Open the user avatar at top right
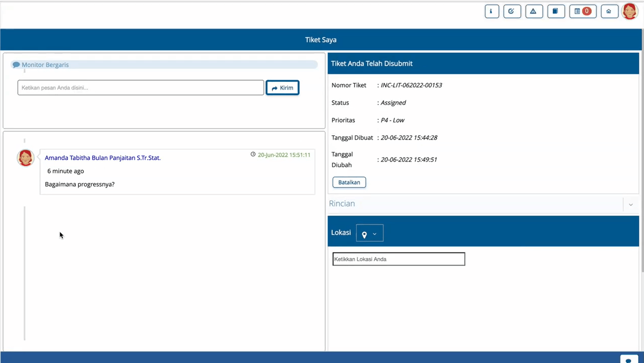The height and width of the screenshot is (363, 644). click(630, 11)
